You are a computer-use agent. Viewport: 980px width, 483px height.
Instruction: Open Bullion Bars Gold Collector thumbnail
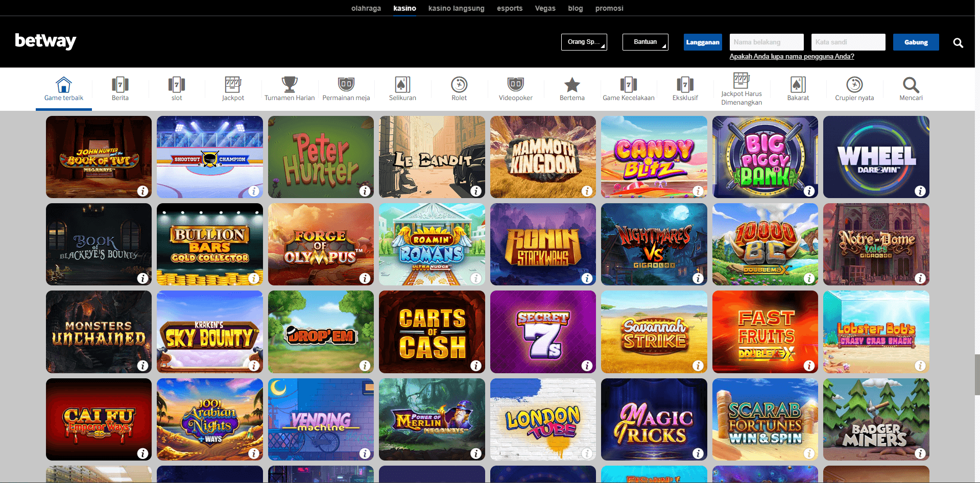pyautogui.click(x=210, y=245)
